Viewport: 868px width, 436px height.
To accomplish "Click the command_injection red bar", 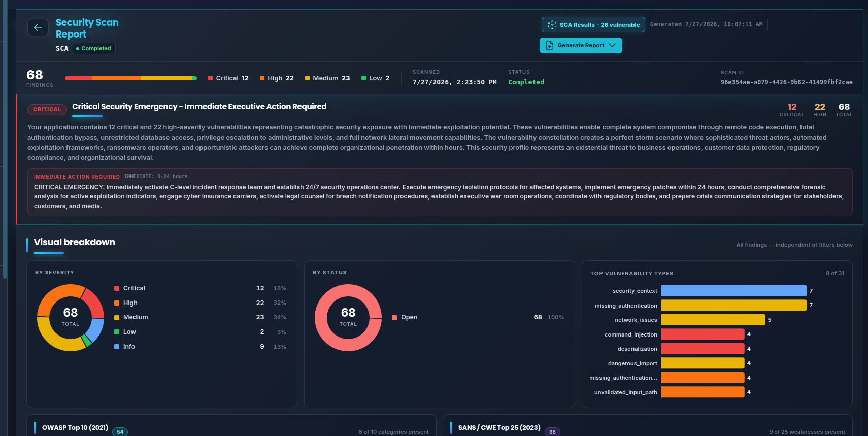I will pyautogui.click(x=703, y=334).
